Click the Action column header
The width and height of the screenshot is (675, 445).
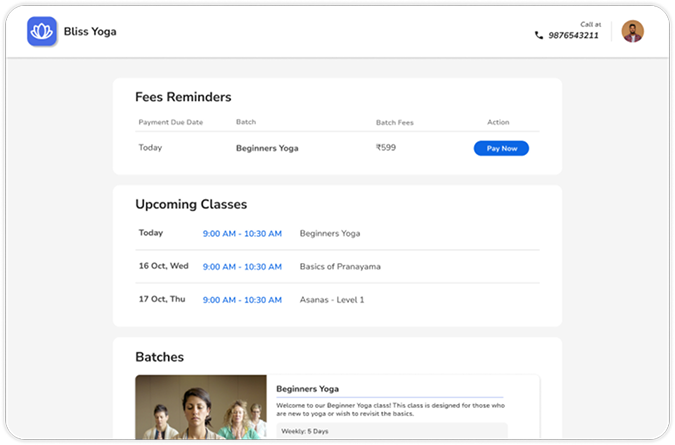pyautogui.click(x=498, y=122)
